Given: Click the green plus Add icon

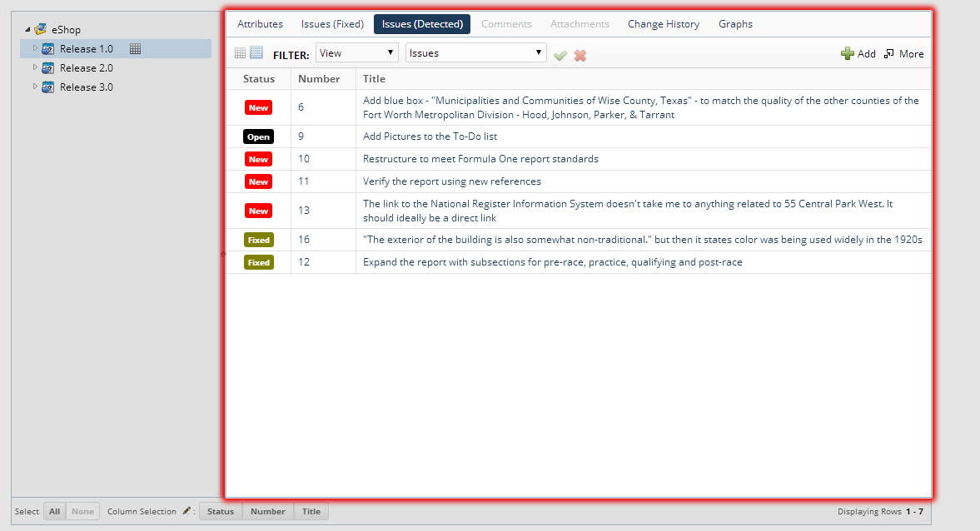Looking at the screenshot, I should [x=848, y=54].
